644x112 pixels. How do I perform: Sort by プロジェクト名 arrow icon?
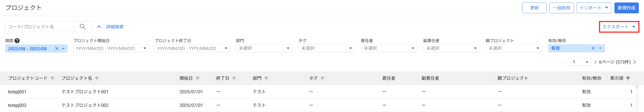pos(97,78)
